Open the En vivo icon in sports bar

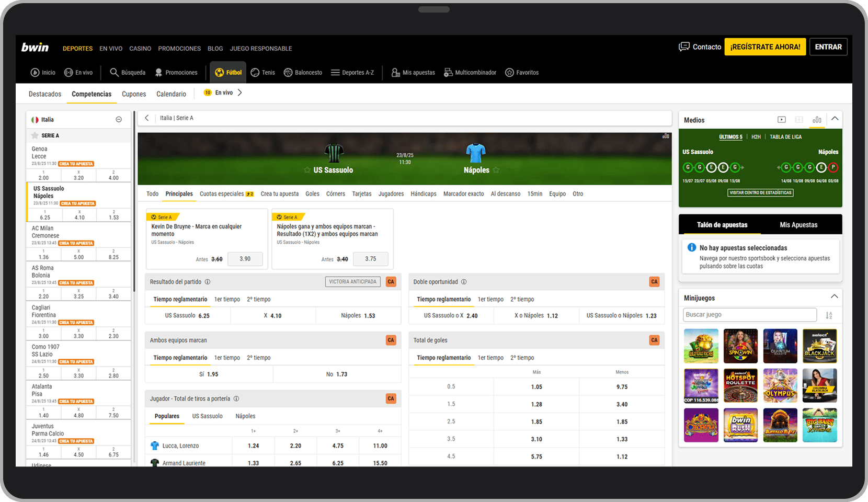click(68, 73)
